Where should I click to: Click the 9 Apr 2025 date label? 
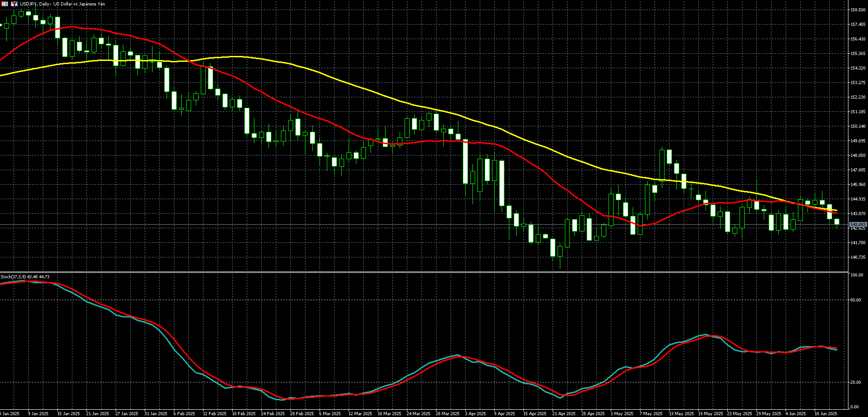tap(505, 414)
